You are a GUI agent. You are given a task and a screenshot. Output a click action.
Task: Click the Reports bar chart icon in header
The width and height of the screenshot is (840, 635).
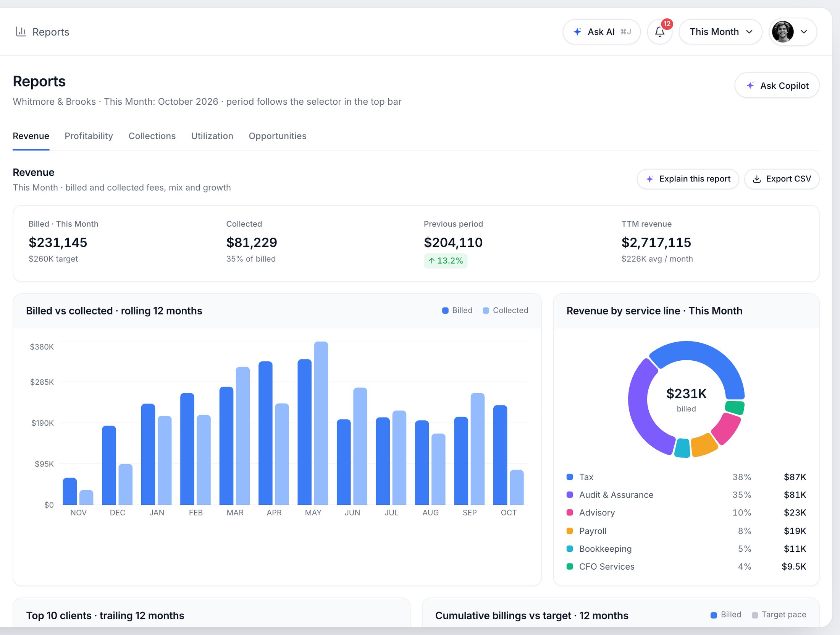21,32
